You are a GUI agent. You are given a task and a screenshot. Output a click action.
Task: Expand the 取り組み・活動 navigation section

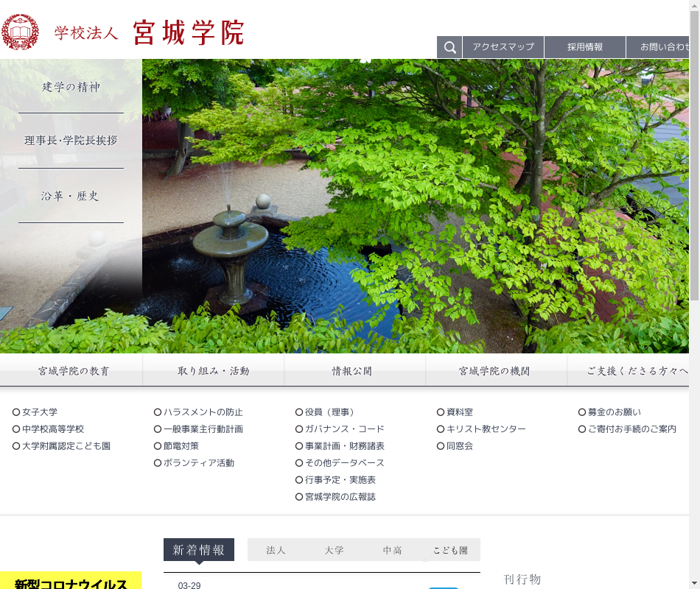(214, 371)
